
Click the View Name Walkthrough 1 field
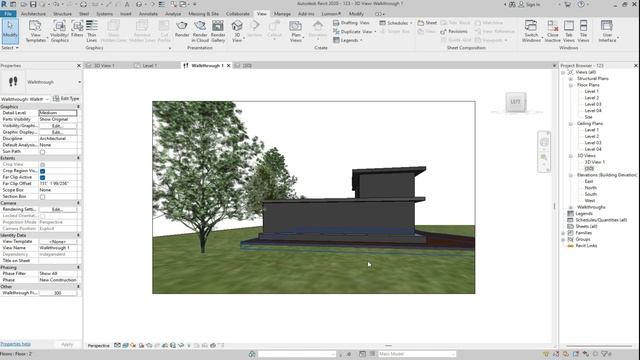[x=58, y=248]
